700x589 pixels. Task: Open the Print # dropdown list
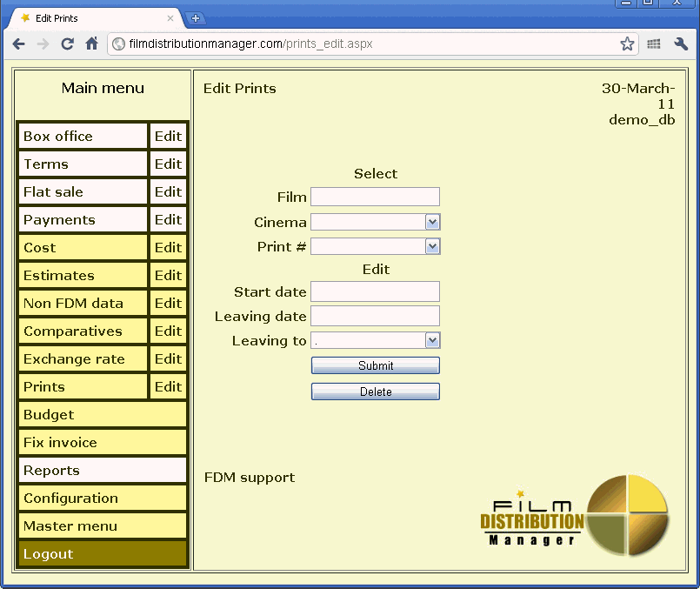[x=432, y=247]
